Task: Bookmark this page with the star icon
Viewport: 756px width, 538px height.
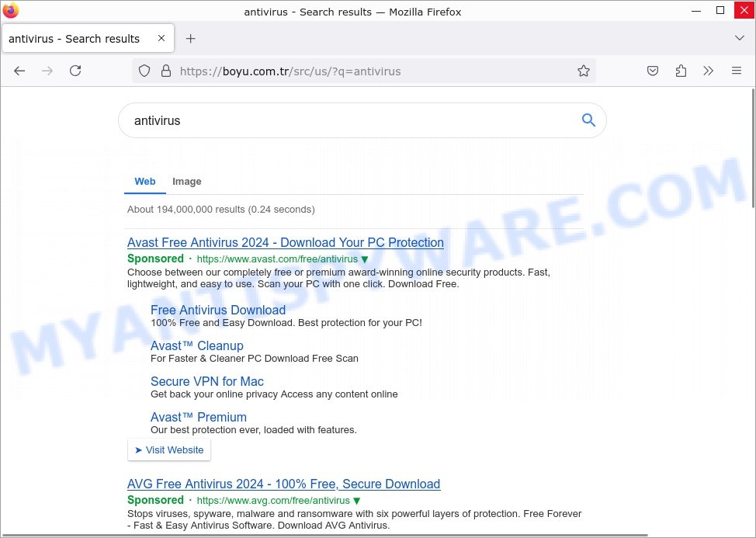Action: coord(584,71)
